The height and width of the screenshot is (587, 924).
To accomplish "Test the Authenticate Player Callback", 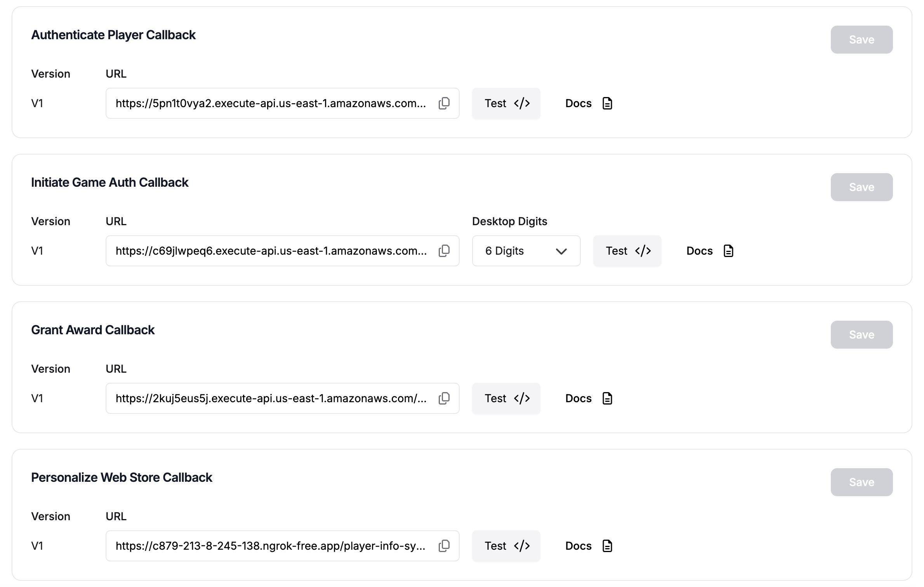I will (x=506, y=103).
